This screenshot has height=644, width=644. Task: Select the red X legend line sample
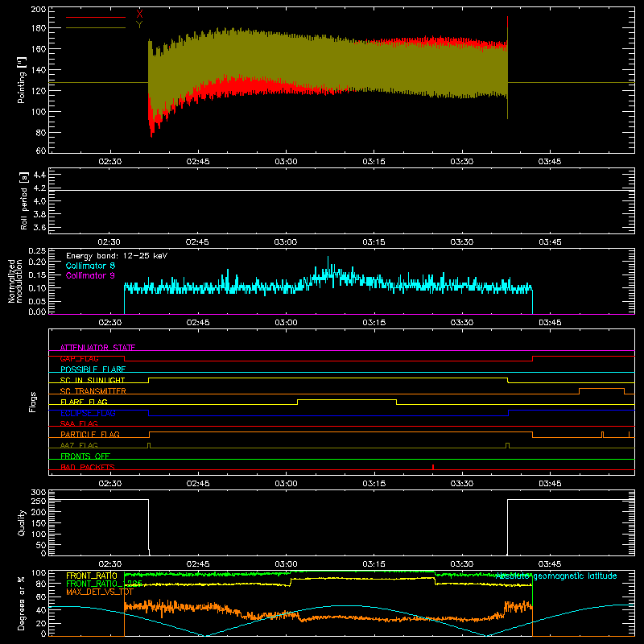96,17
